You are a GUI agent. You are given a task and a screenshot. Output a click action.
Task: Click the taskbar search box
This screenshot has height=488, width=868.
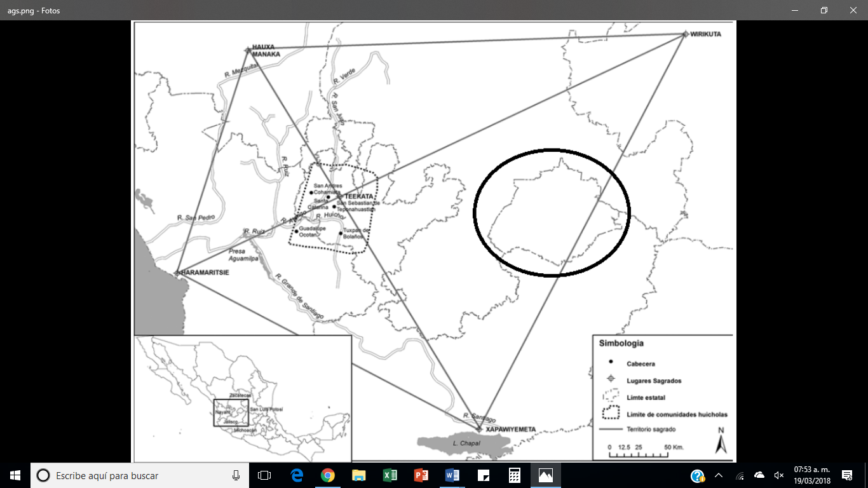click(127, 475)
